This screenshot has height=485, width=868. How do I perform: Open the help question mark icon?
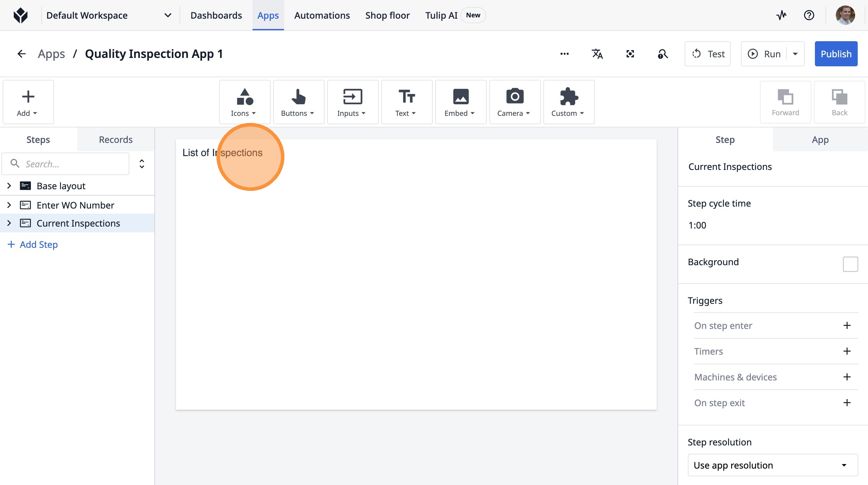pyautogui.click(x=809, y=15)
